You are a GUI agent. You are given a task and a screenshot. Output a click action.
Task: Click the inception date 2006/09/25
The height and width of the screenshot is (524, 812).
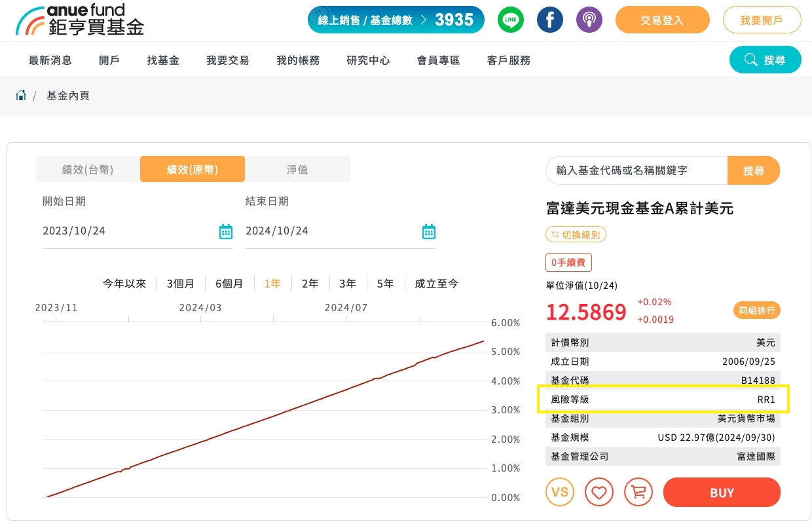pos(748,361)
